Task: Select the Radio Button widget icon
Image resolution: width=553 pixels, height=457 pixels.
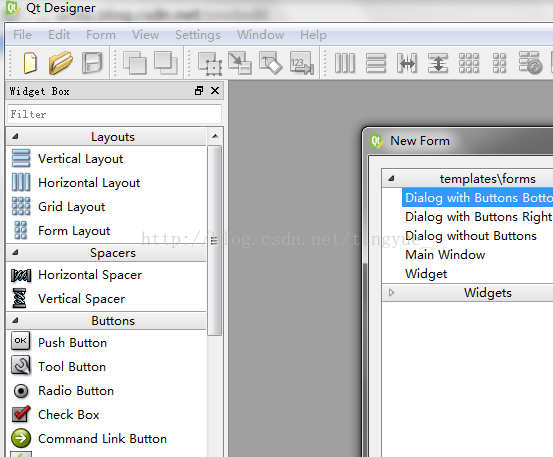Action: tap(21, 391)
